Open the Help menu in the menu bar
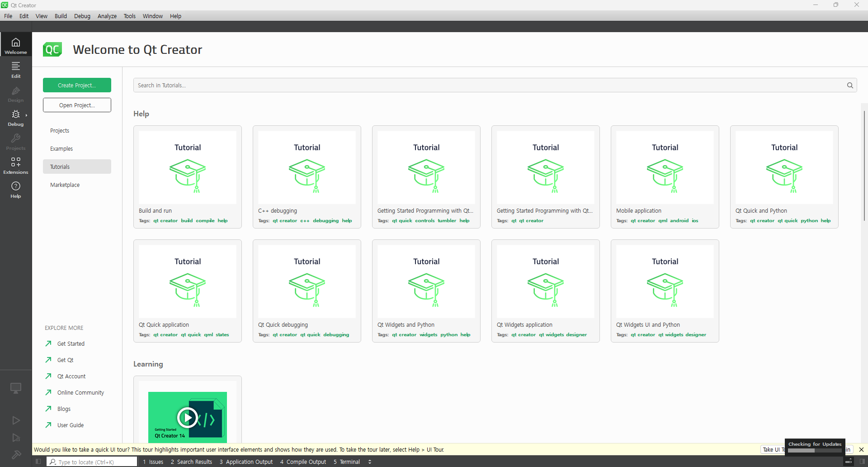Viewport: 868px width, 467px height. [x=175, y=16]
